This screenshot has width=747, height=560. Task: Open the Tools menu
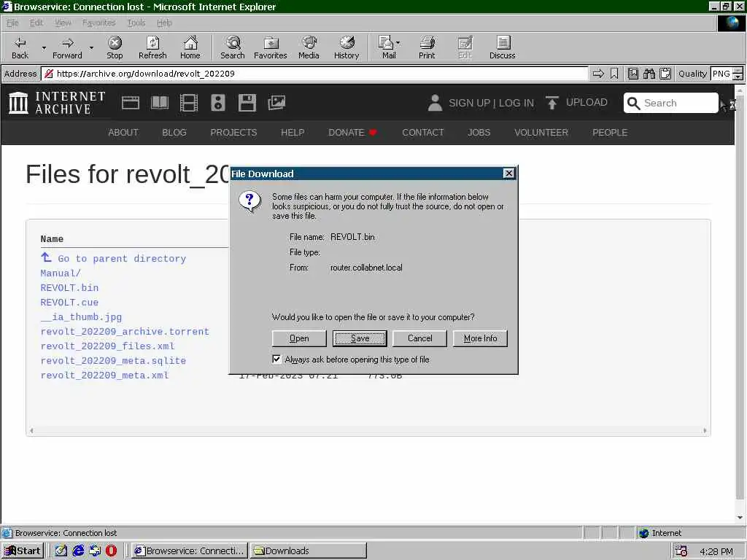(136, 23)
